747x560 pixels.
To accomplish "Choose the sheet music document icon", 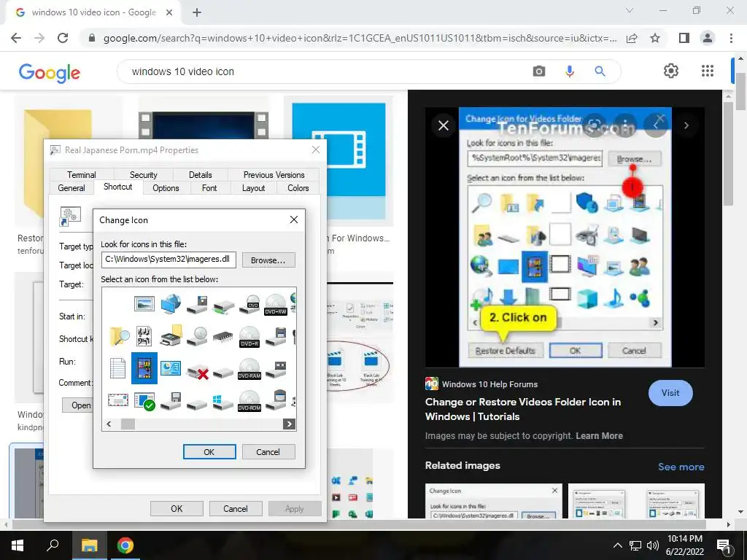I will click(144, 336).
